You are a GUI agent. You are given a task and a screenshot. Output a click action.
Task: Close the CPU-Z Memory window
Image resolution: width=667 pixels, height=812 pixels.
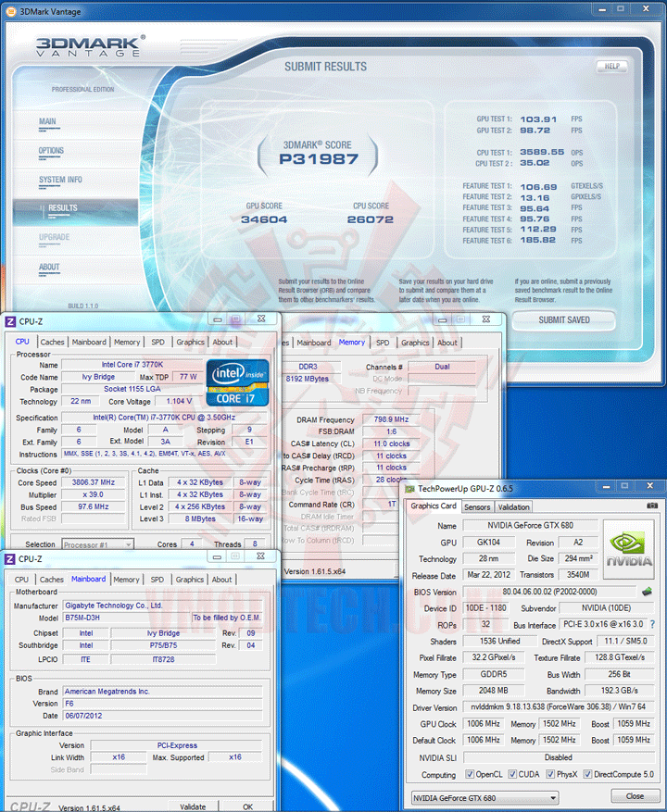coord(485,319)
